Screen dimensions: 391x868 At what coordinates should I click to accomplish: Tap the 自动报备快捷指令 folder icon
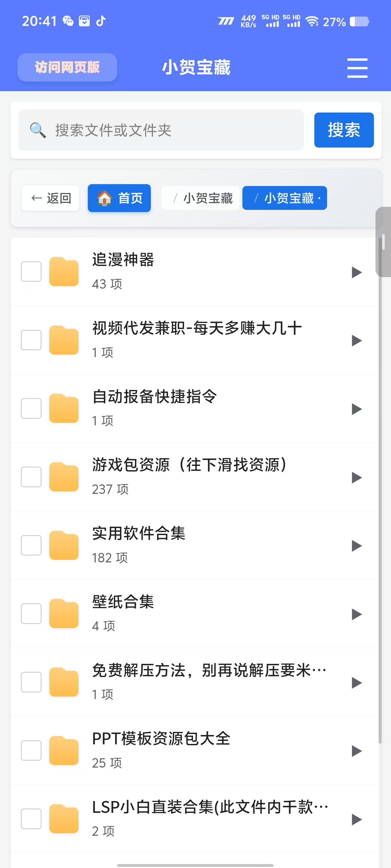click(64, 408)
